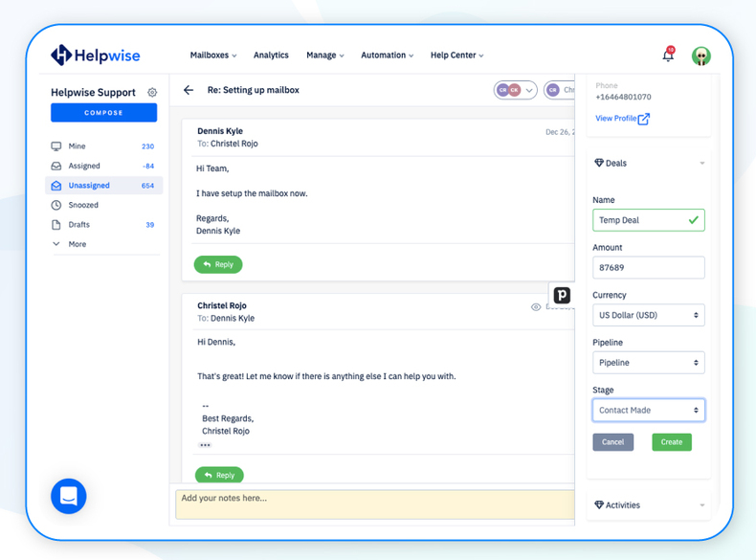756x560 pixels.
Task: Click the Mine count 230
Action: coord(147,146)
